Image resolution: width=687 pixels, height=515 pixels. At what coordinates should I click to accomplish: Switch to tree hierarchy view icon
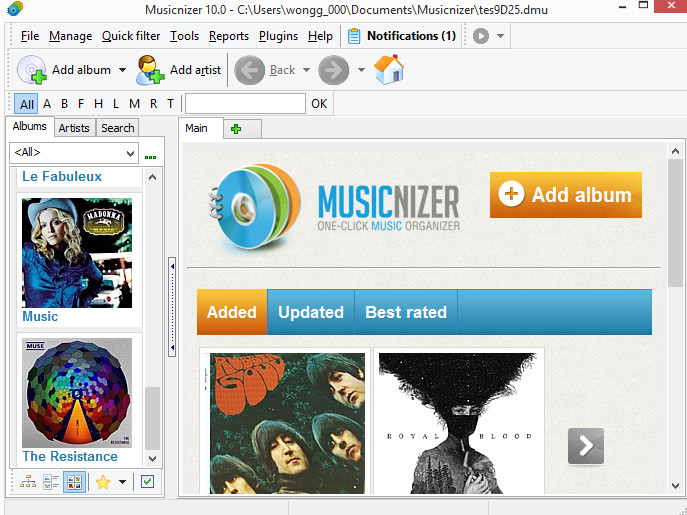coord(28,482)
